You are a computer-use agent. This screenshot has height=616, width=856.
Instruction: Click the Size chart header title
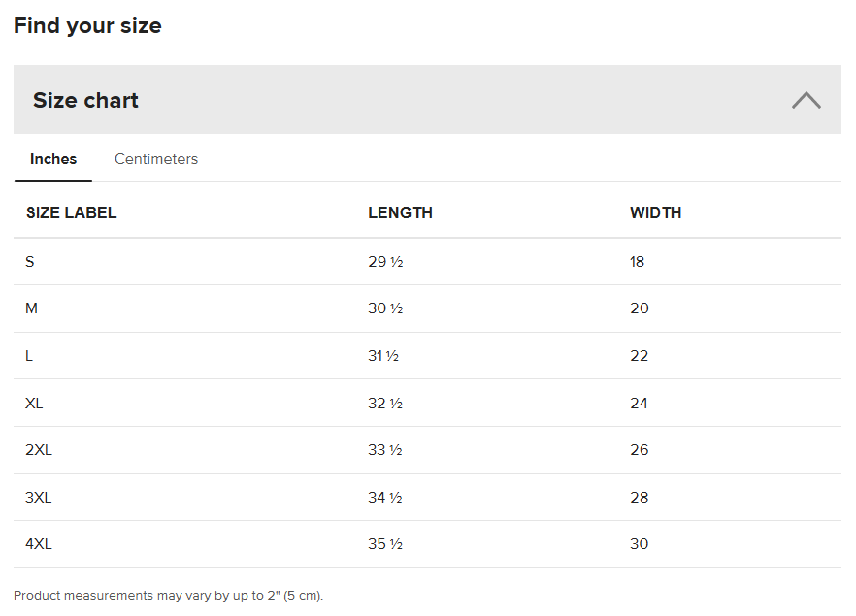tap(85, 100)
